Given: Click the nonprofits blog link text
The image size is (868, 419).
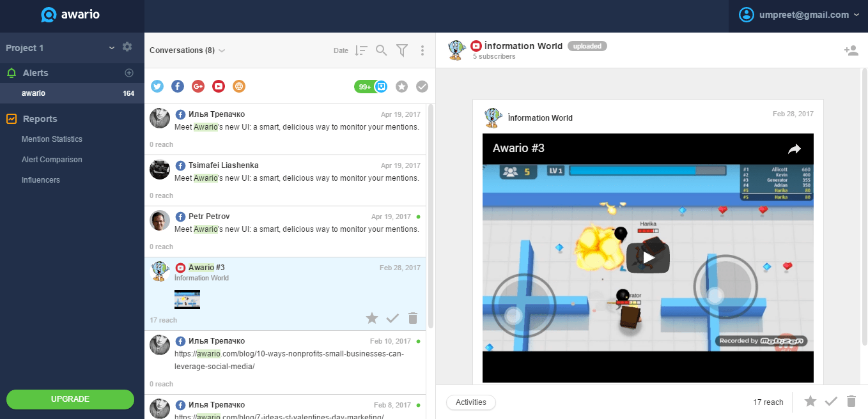Looking at the screenshot, I should pyautogui.click(x=289, y=360).
